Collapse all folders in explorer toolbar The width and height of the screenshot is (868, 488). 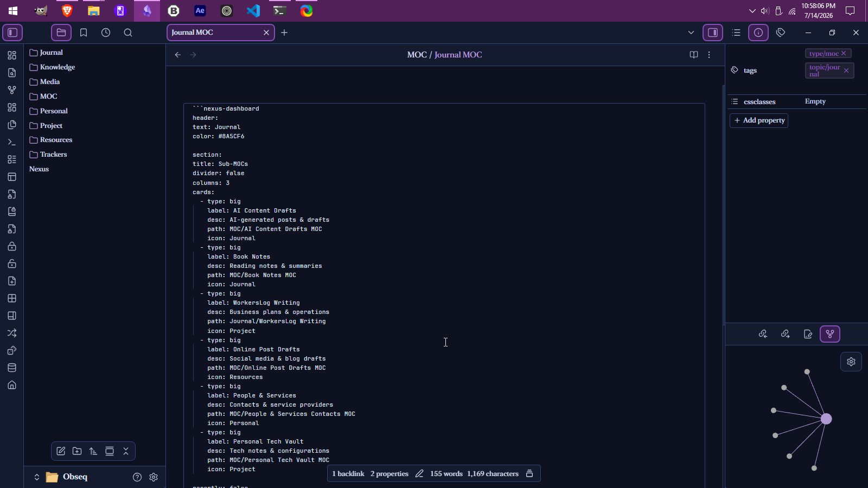tap(126, 451)
